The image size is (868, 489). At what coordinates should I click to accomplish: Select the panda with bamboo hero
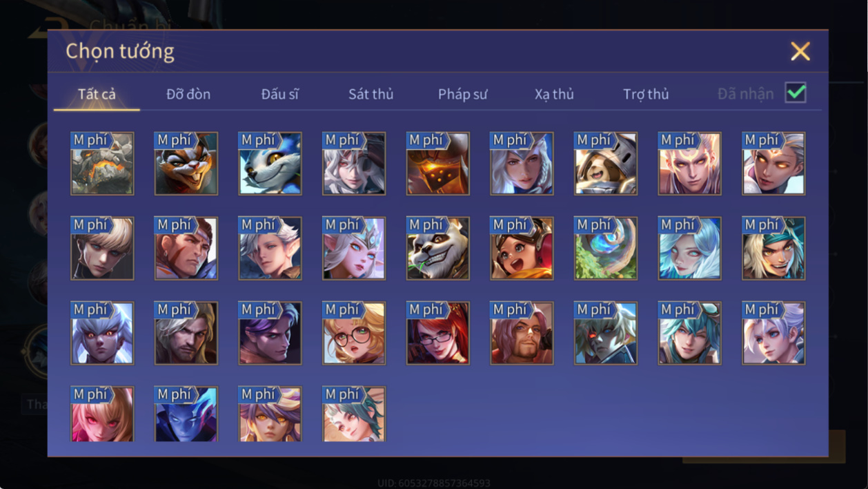coord(438,248)
